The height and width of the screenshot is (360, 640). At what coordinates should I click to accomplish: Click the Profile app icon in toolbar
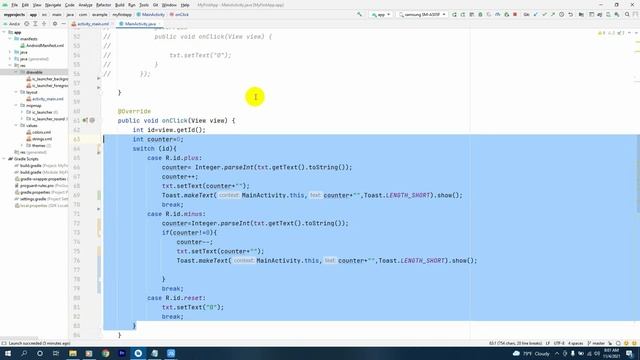498,14
